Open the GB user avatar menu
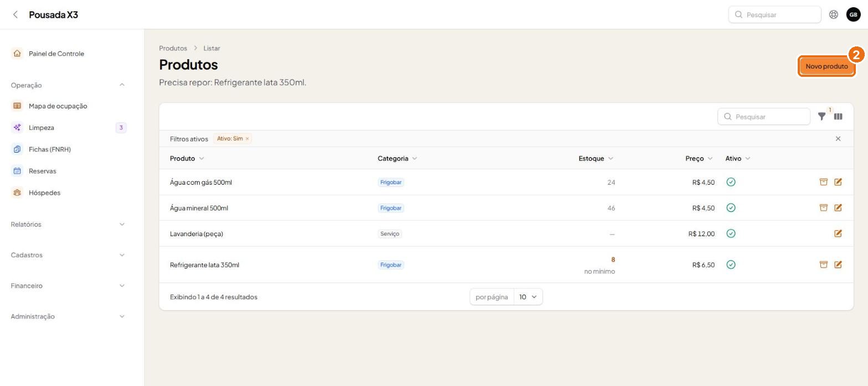 (x=853, y=15)
